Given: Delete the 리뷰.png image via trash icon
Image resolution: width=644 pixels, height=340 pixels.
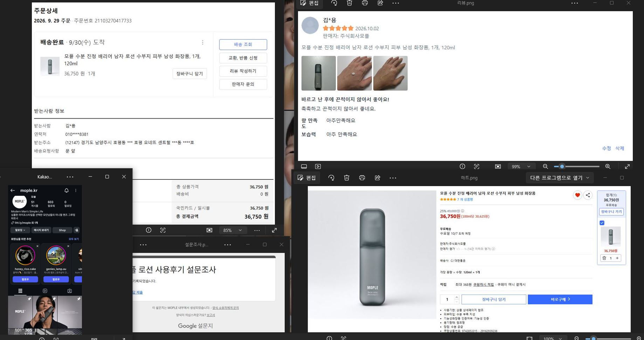Looking at the screenshot, I should point(349,3).
